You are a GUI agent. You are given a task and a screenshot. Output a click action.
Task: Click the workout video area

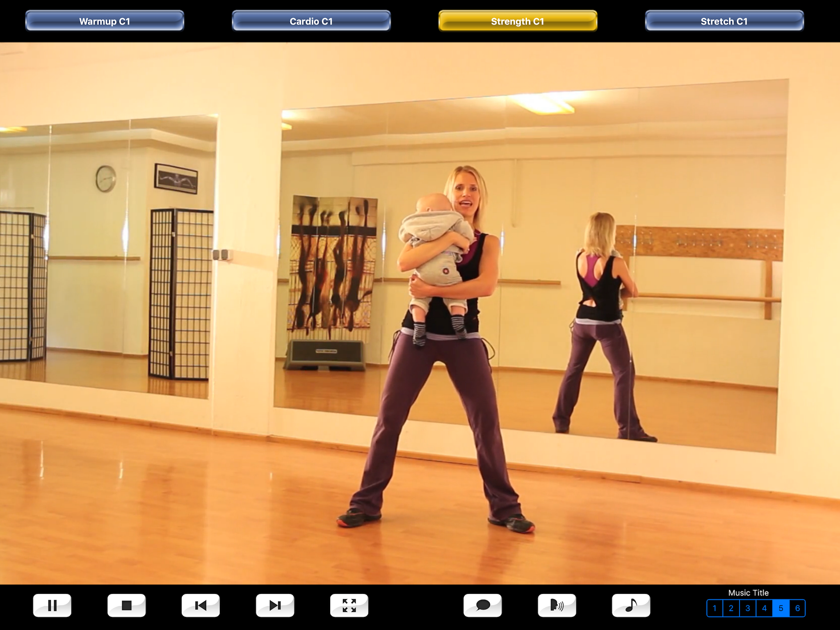point(420,313)
